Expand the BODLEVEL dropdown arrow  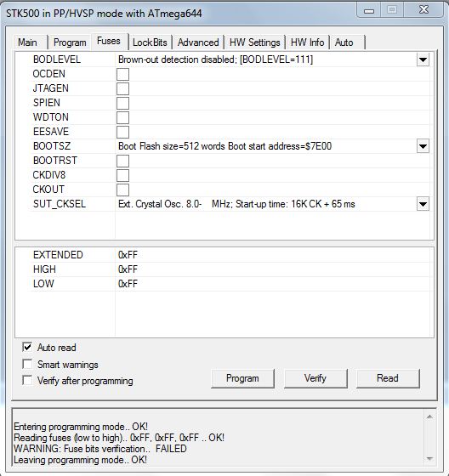[x=423, y=59]
